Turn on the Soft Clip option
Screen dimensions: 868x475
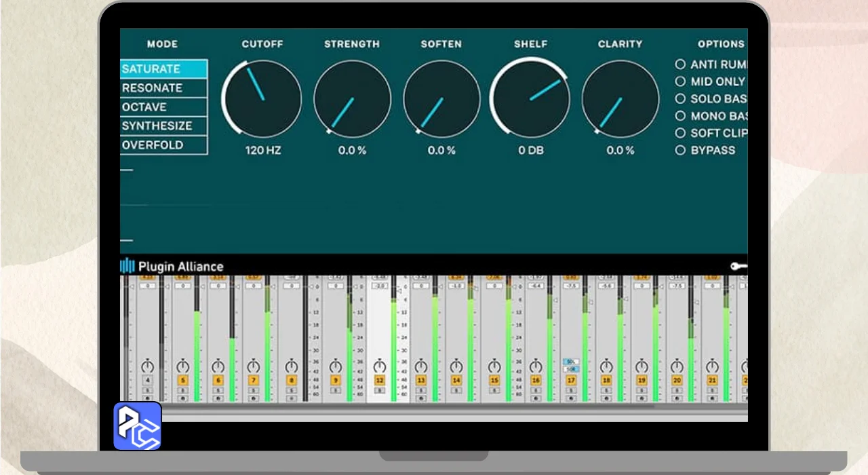[680, 133]
